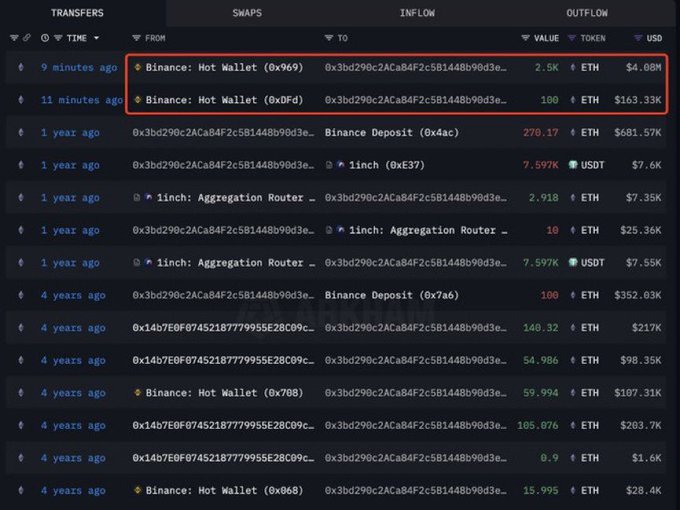The width and height of the screenshot is (680, 510).
Task: Click 1inch Aggregation Router sender in $7.55K row
Action: pos(236,262)
